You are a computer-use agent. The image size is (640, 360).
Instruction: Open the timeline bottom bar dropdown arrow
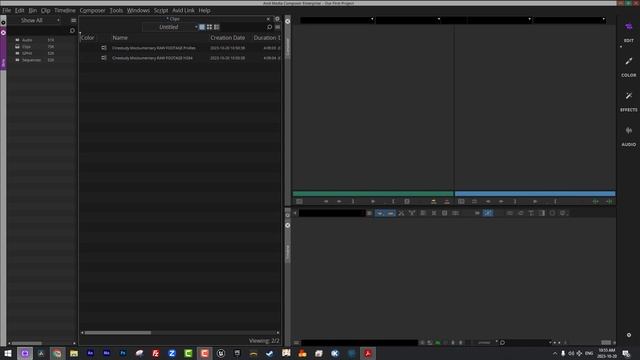[550, 342]
